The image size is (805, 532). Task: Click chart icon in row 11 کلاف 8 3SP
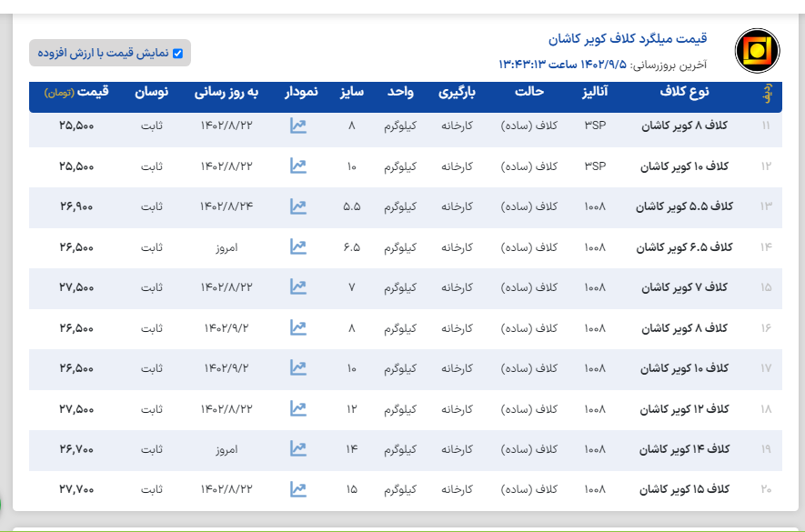pos(298,125)
